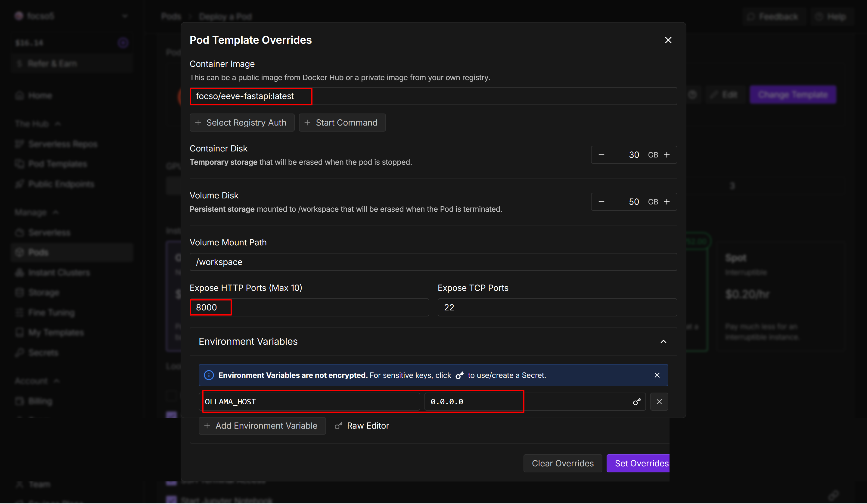Click the Expose TCP Ports field
This screenshot has height=504, width=867.
557,308
